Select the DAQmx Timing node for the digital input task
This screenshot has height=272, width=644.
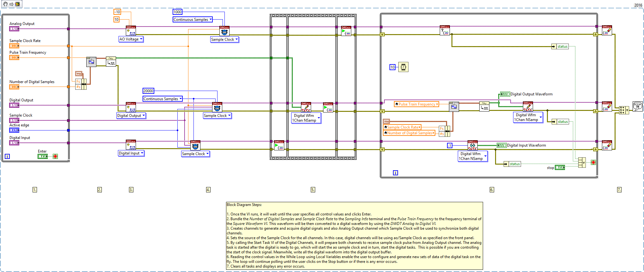tap(195, 145)
